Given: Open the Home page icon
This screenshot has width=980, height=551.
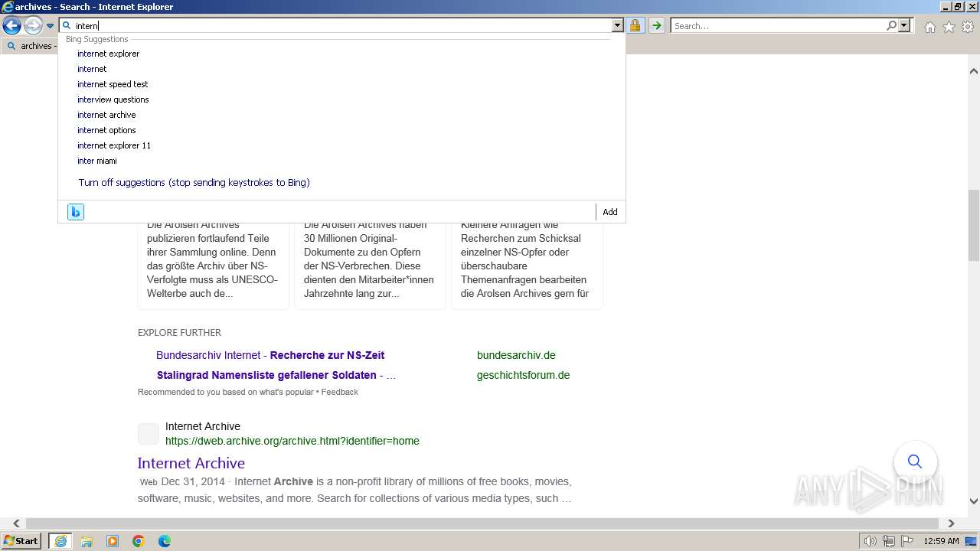Looking at the screenshot, I should click(x=929, y=27).
